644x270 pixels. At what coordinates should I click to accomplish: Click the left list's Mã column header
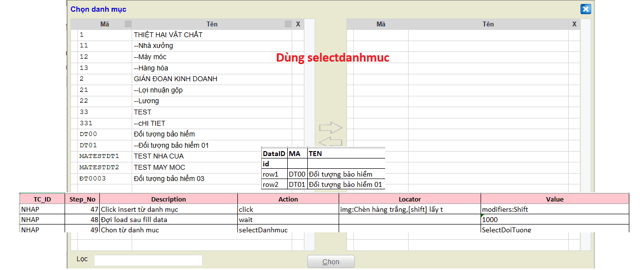tap(105, 24)
